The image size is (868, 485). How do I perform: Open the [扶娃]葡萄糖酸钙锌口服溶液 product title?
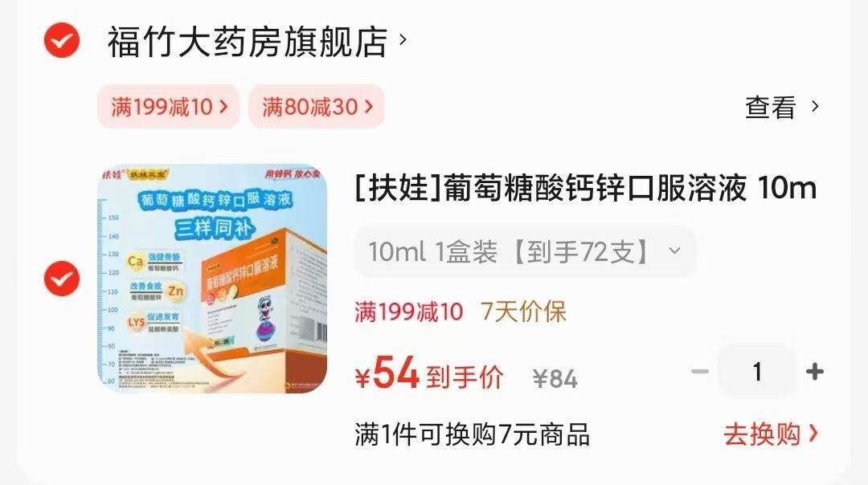pos(586,188)
